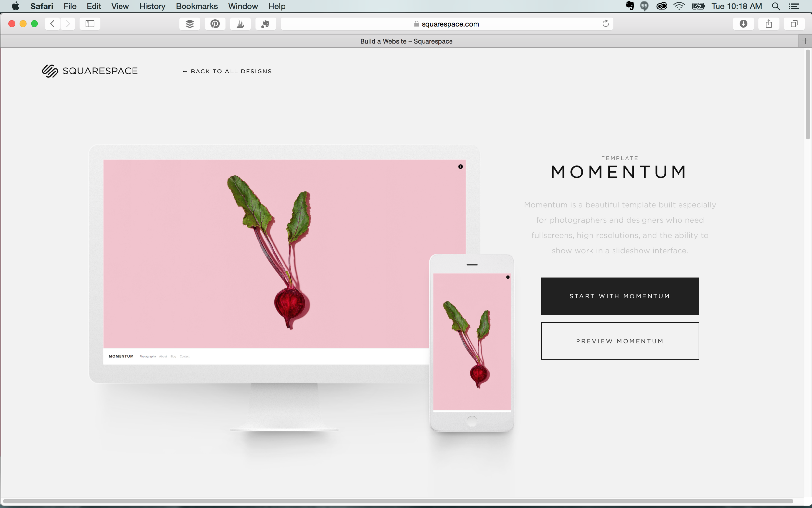Click the lock icon in address bar

click(x=417, y=24)
